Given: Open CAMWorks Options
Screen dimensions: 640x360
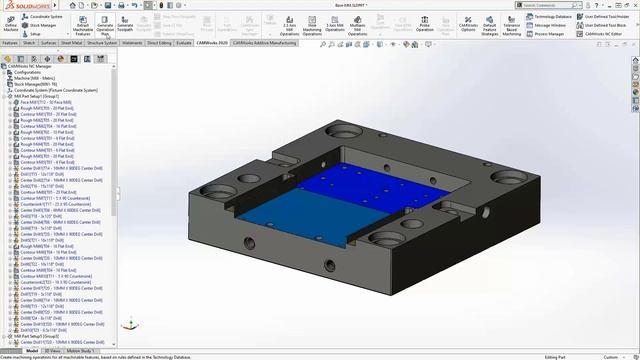Looking at the screenshot, I should (468, 24).
